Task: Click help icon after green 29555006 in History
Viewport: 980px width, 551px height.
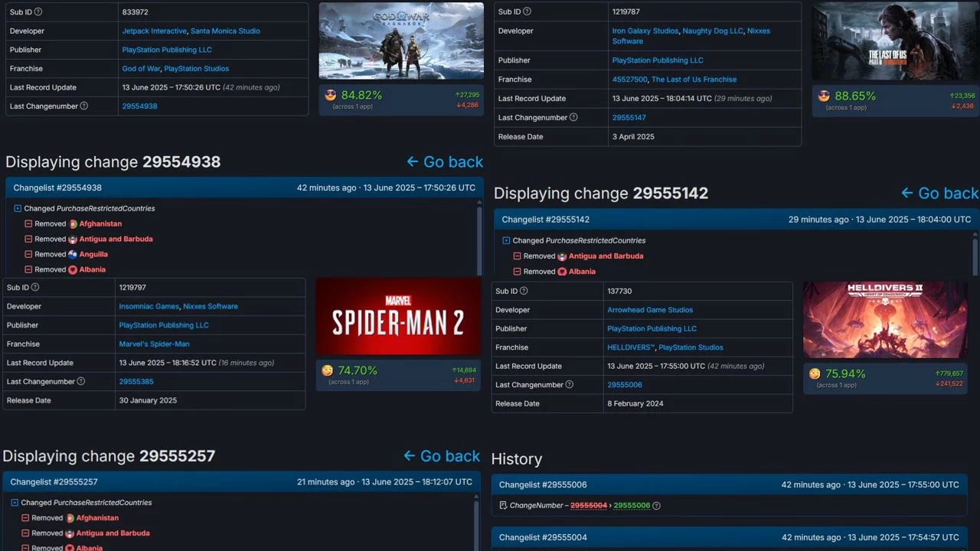Action: (x=656, y=506)
